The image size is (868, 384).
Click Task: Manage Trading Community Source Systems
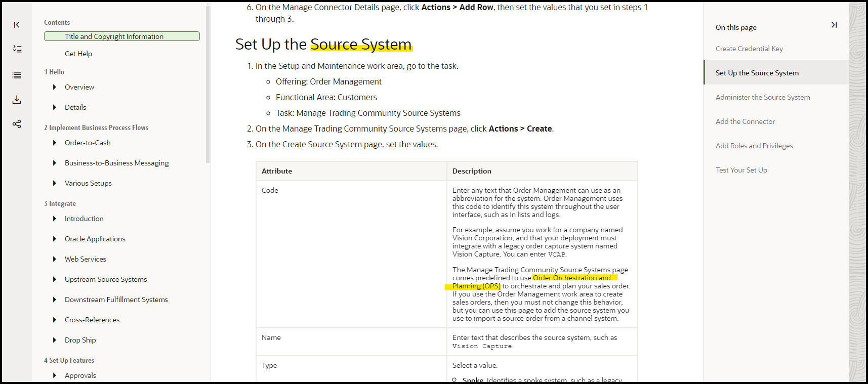point(368,113)
